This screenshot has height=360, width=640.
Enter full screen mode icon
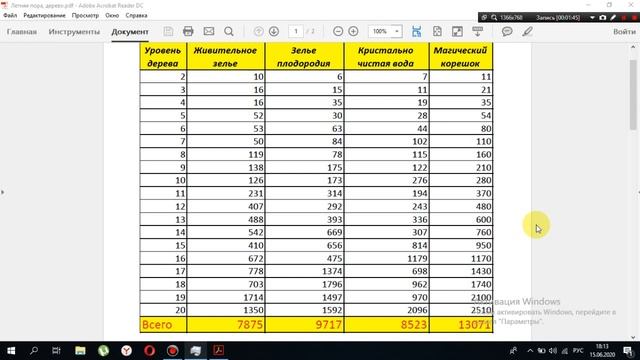point(457,31)
